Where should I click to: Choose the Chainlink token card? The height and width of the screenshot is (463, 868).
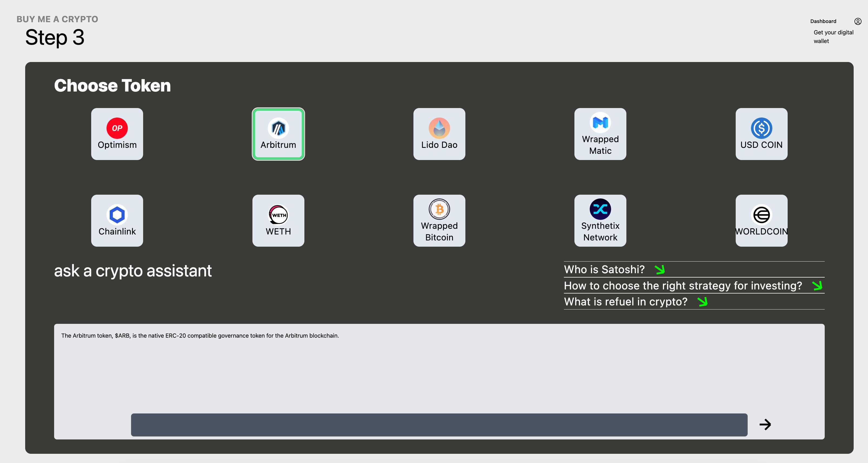click(x=117, y=221)
